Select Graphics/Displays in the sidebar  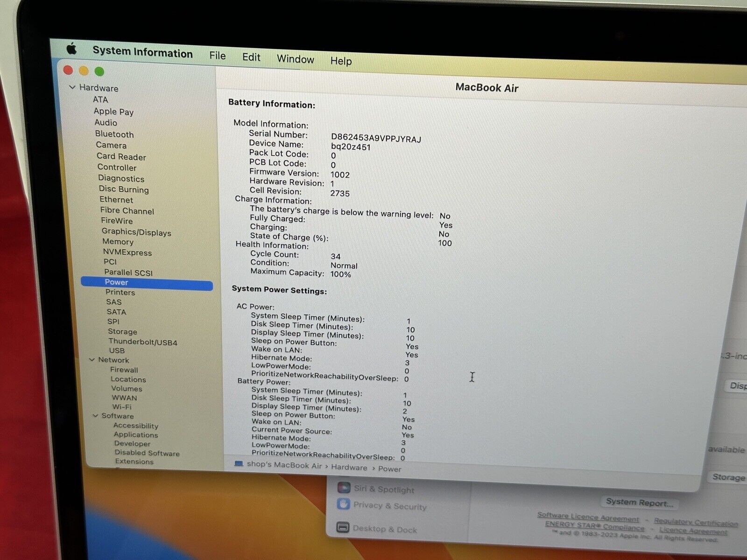tap(136, 232)
